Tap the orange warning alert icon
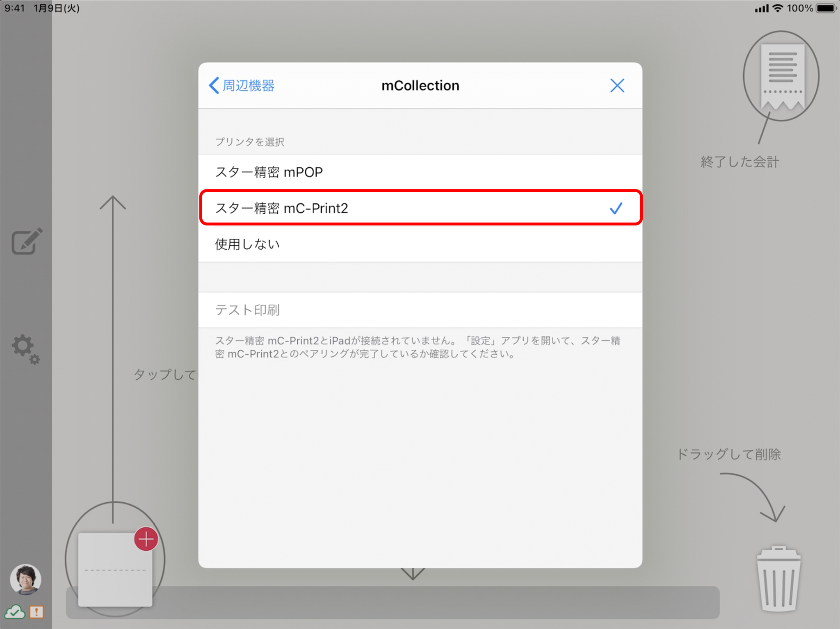This screenshot has width=840, height=629. tap(37, 612)
